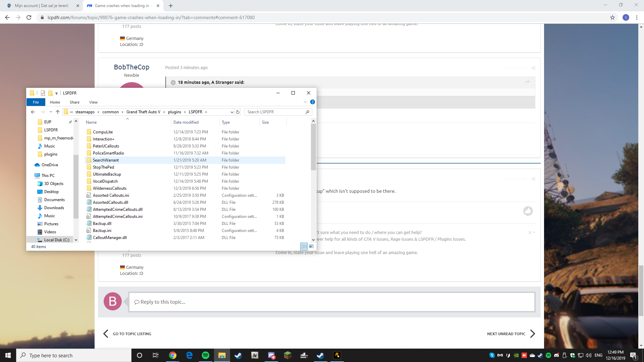
Task: Open the View ribbon tab
Action: point(93,102)
